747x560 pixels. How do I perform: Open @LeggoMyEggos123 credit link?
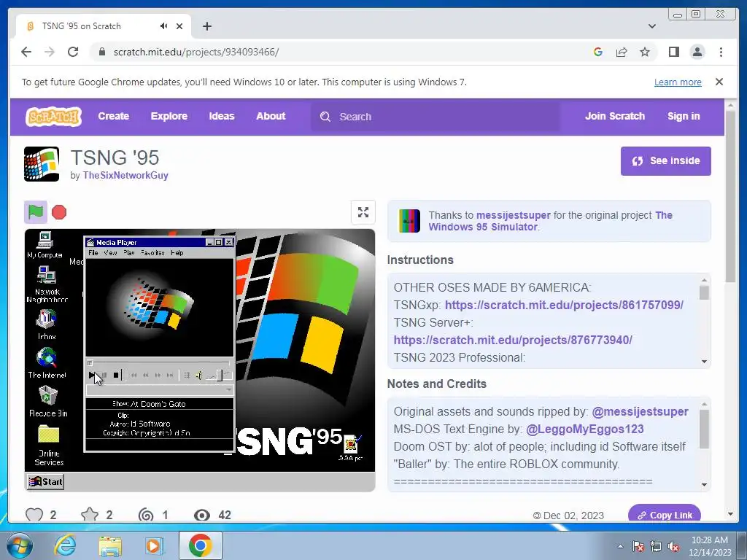pyautogui.click(x=584, y=429)
